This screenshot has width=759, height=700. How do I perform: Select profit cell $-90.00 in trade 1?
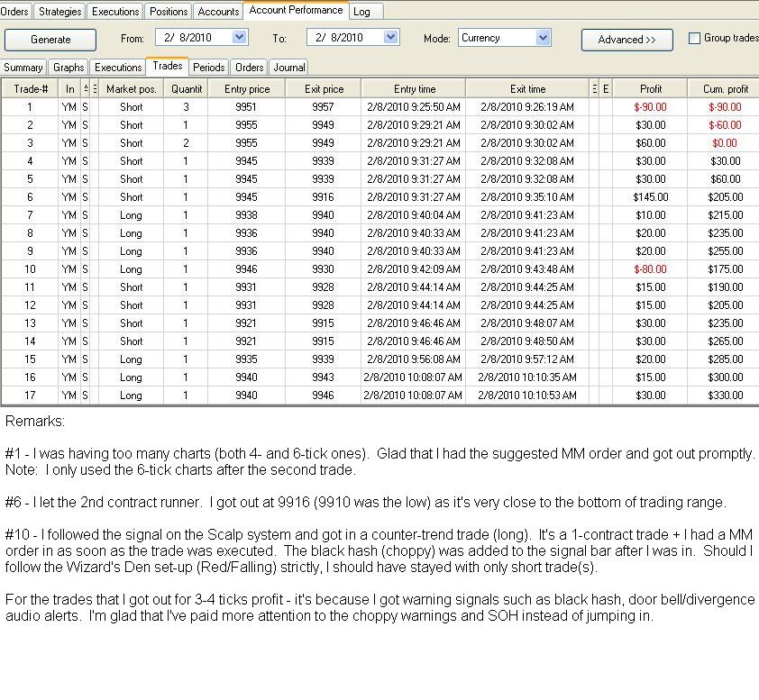[x=650, y=107]
